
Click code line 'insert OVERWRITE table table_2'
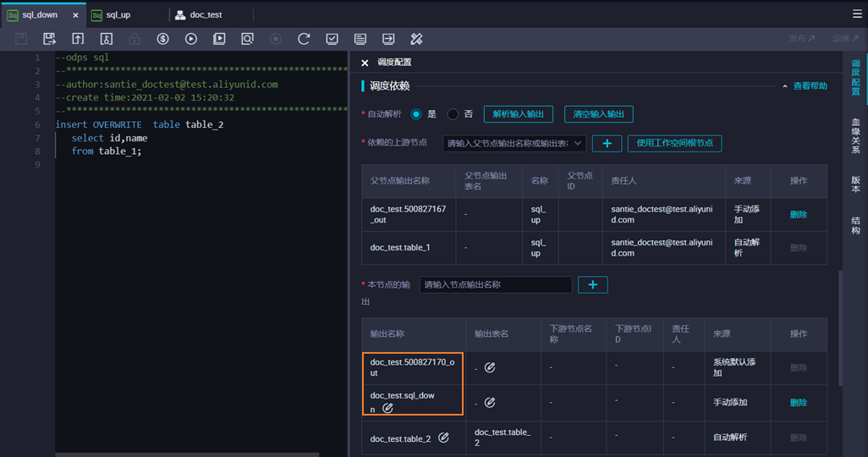(140, 124)
